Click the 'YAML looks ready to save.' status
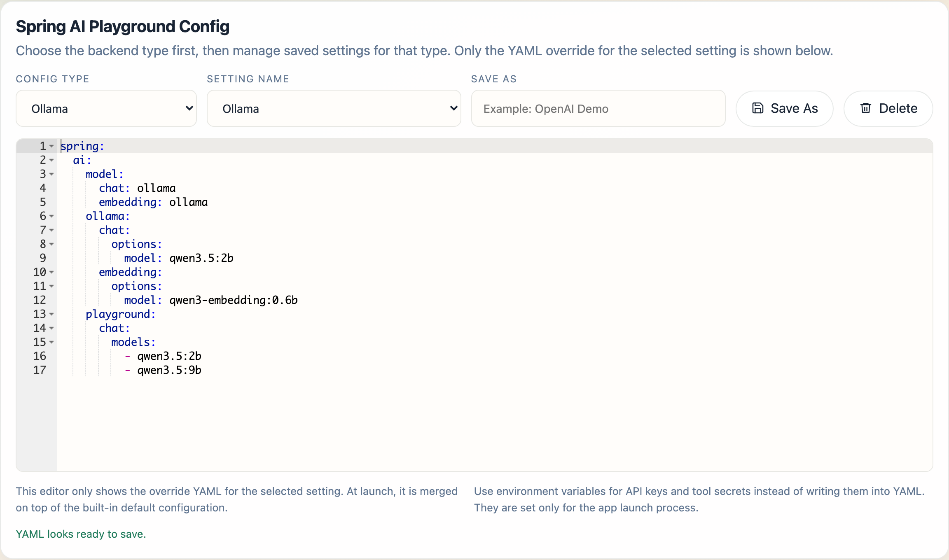The height and width of the screenshot is (560, 949). (x=81, y=534)
